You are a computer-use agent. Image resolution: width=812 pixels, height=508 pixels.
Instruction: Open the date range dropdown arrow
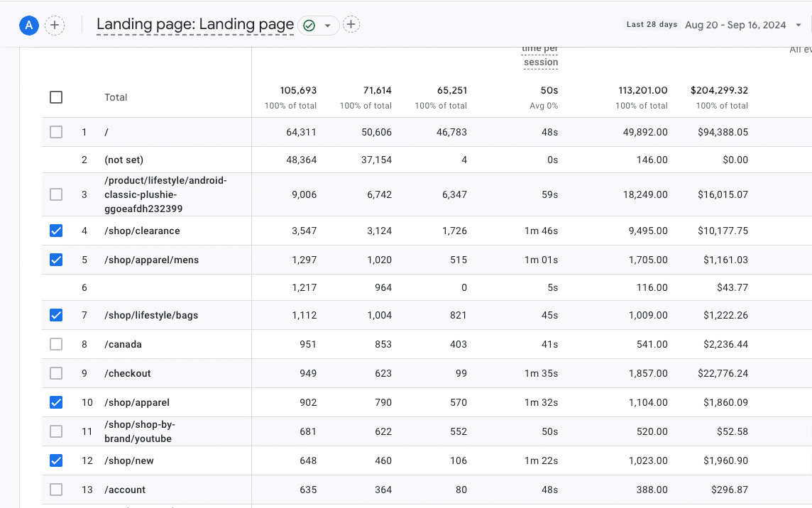pos(799,25)
